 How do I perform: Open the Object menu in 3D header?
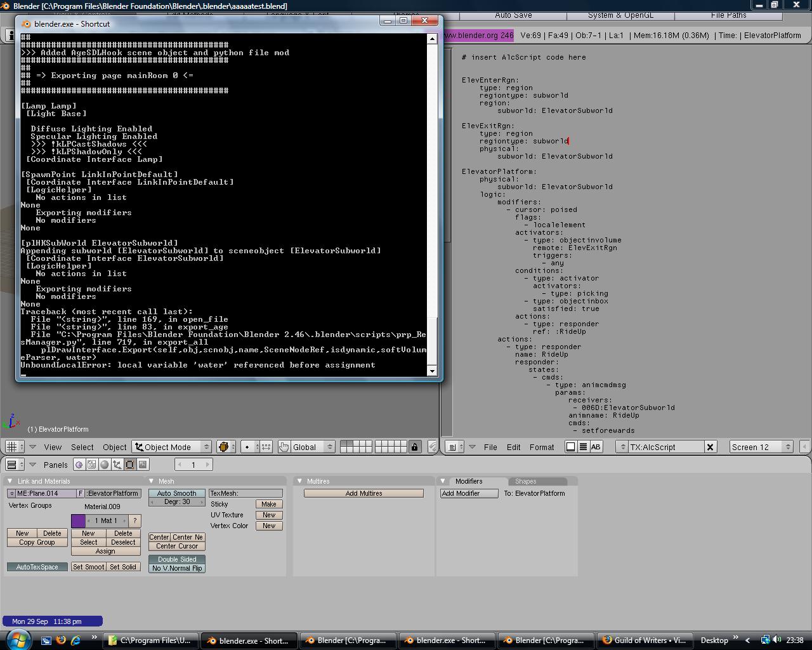pos(115,447)
